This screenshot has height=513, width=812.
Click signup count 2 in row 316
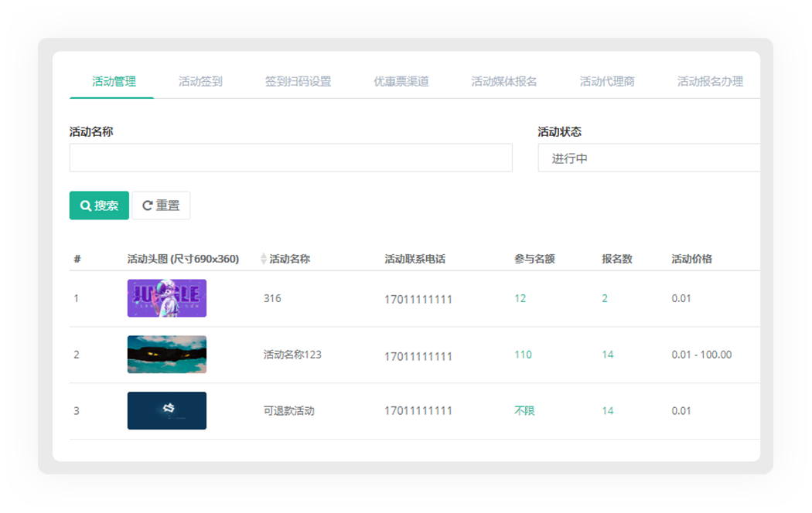pos(604,298)
